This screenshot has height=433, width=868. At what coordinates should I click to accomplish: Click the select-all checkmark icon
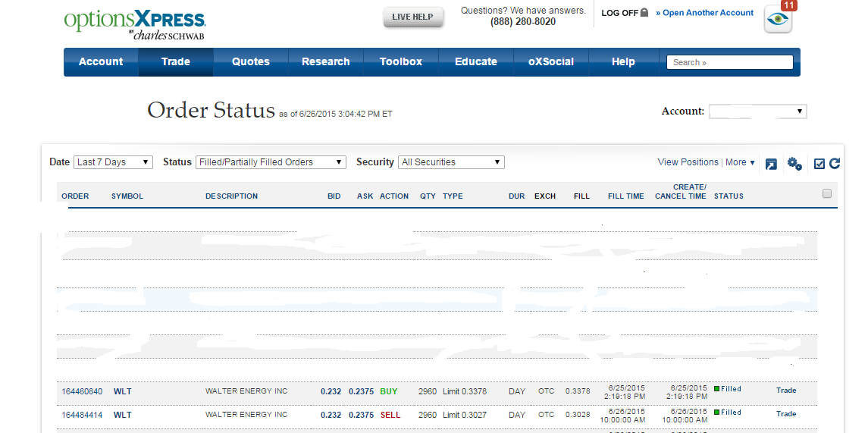pyautogui.click(x=819, y=163)
